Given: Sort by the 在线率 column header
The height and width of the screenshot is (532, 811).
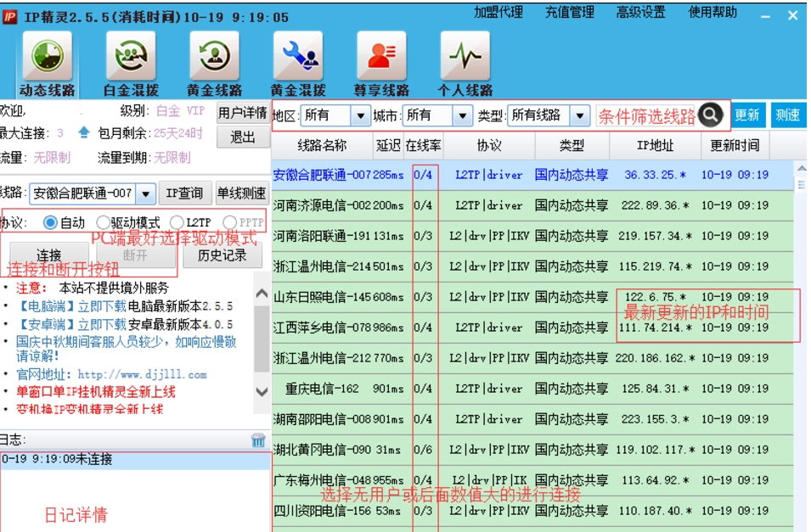Looking at the screenshot, I should pyautogui.click(x=423, y=146).
